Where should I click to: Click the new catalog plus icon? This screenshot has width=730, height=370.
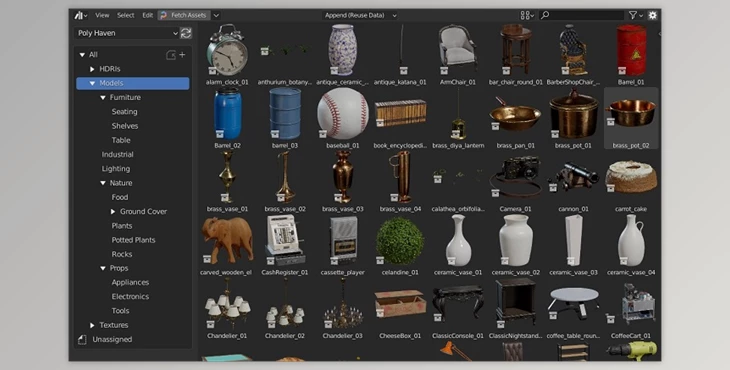182,55
